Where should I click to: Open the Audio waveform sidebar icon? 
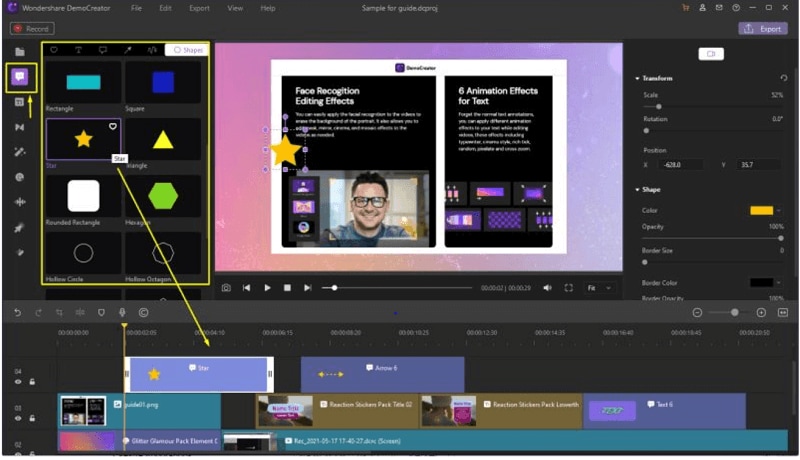tap(20, 202)
